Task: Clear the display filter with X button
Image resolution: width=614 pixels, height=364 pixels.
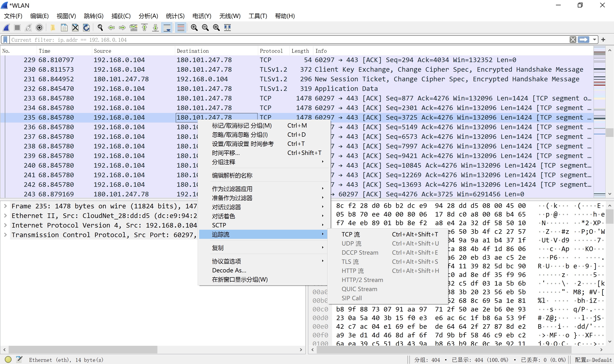Action: point(573,40)
